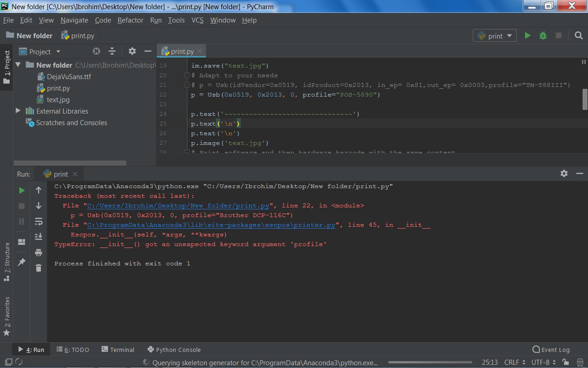
Task: Open Search Everywhere magnifier icon
Action: tap(578, 35)
